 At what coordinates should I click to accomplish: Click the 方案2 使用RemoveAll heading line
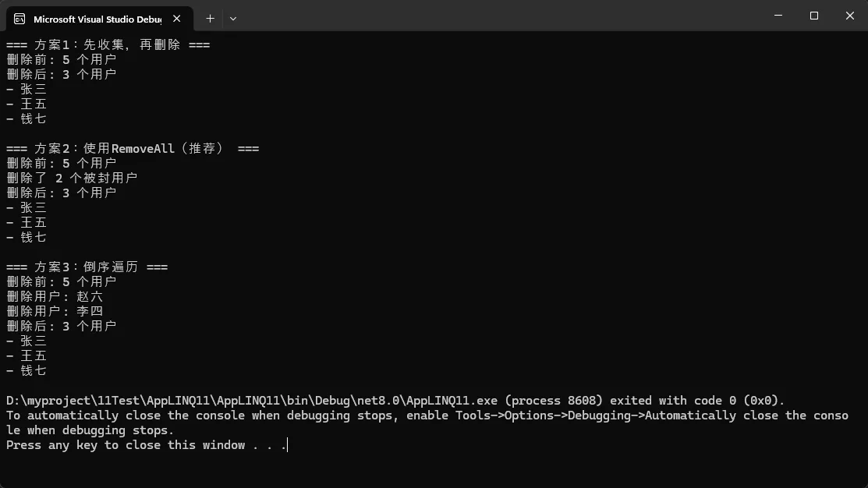[133, 148]
